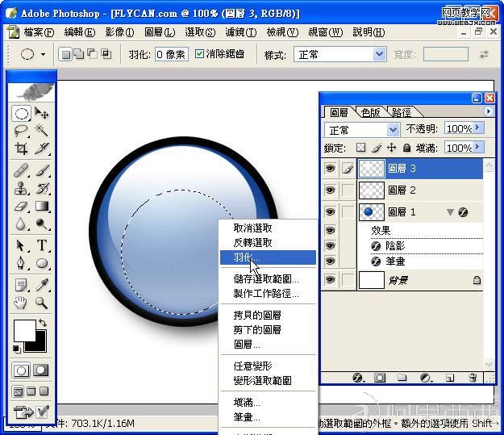The height and width of the screenshot is (435, 504).
Task: Select the Move tool
Action: (x=42, y=113)
